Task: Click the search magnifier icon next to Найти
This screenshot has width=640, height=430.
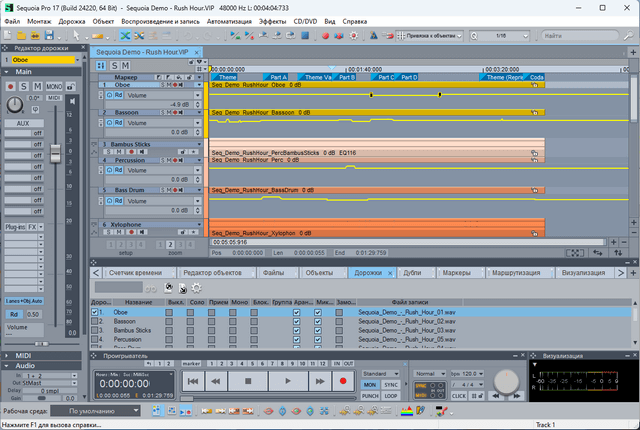Action: coord(629,36)
